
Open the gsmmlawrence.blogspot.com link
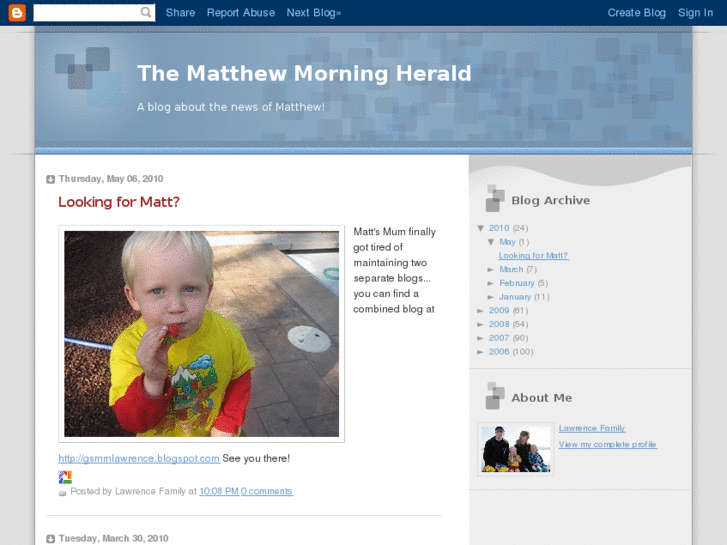point(139,458)
